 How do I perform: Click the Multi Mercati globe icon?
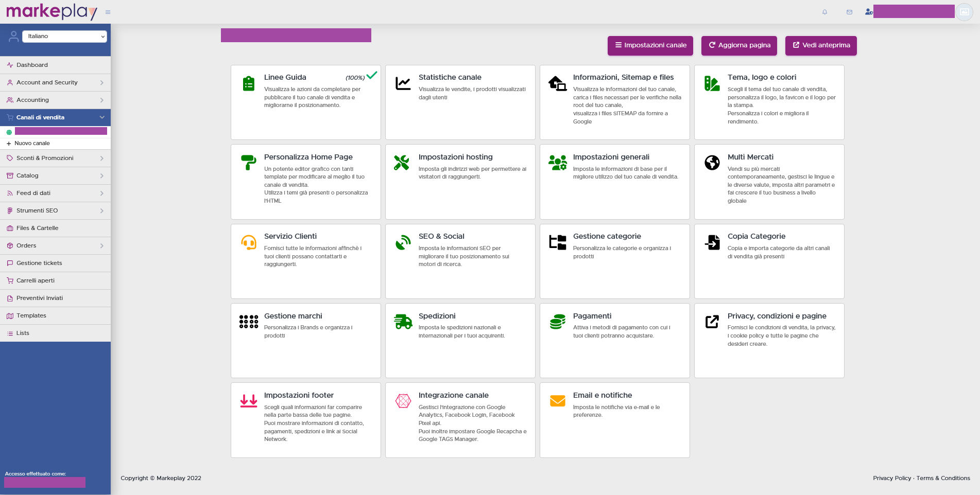click(x=712, y=163)
